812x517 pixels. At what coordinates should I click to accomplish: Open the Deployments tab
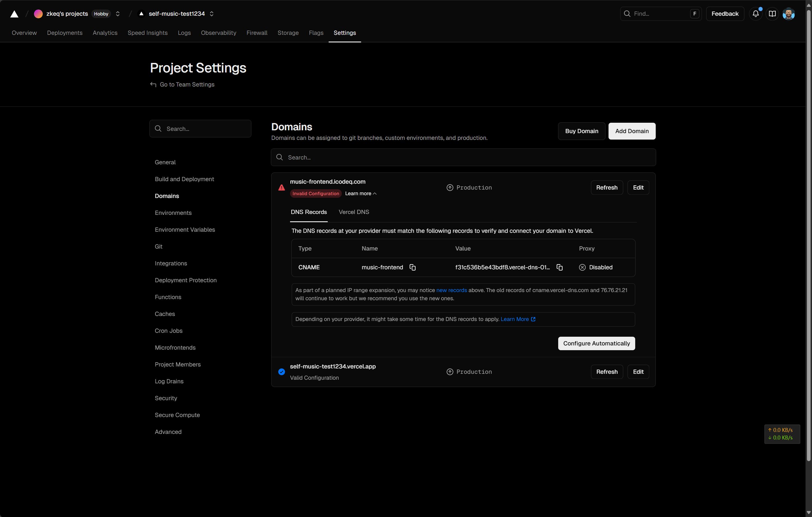[x=65, y=33]
